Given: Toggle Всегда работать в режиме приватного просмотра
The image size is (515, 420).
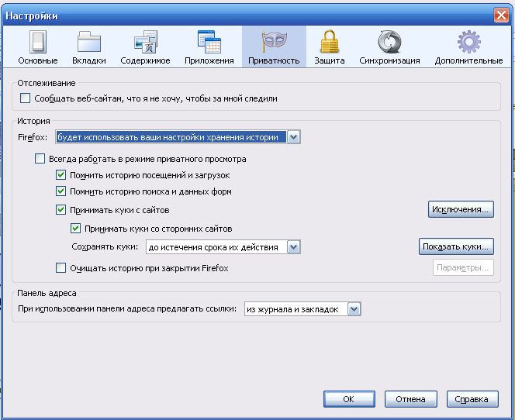Looking at the screenshot, I should pos(40,159).
